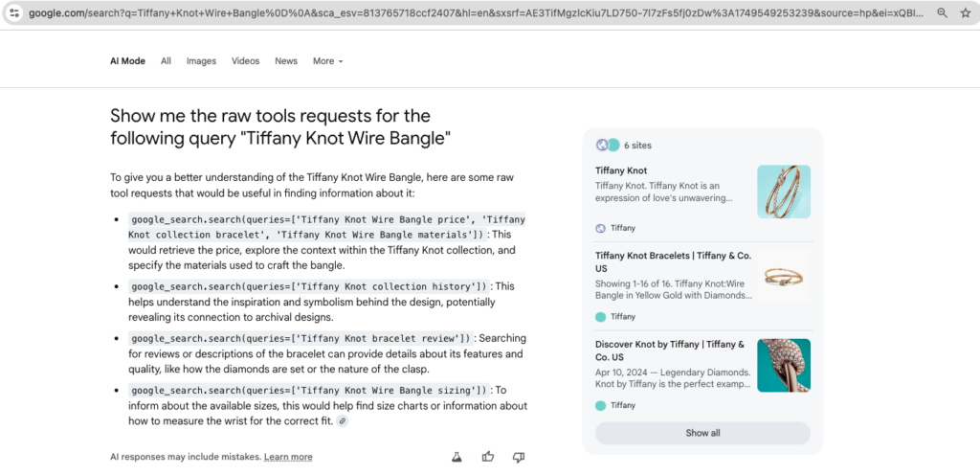Click the zoom magnifier icon in address bar
Screen dimensions: 980x475
tap(942, 12)
